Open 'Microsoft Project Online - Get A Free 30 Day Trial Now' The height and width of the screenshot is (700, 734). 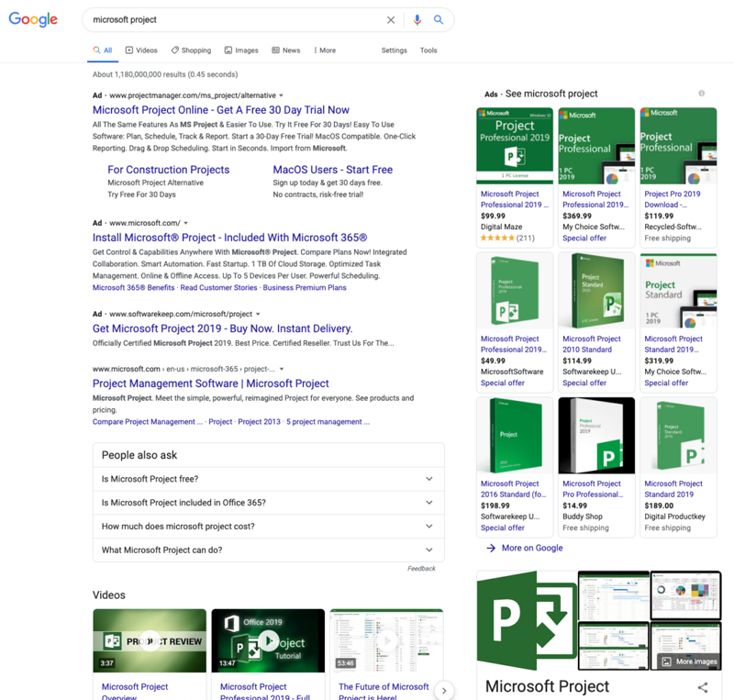click(221, 110)
